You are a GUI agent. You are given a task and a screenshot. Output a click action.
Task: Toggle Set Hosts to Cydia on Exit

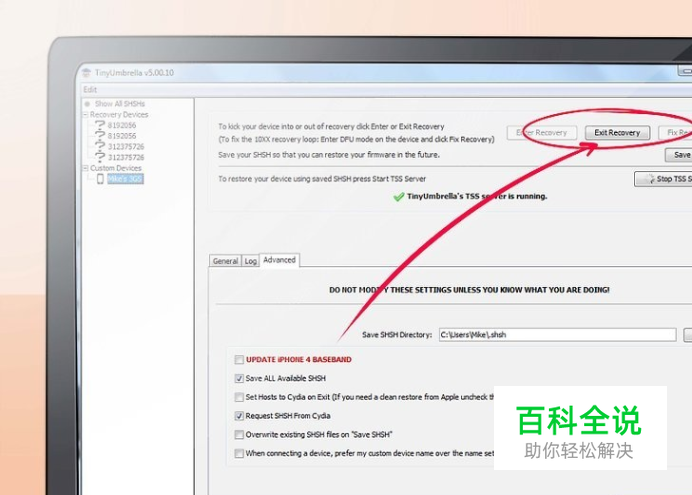[239, 397]
